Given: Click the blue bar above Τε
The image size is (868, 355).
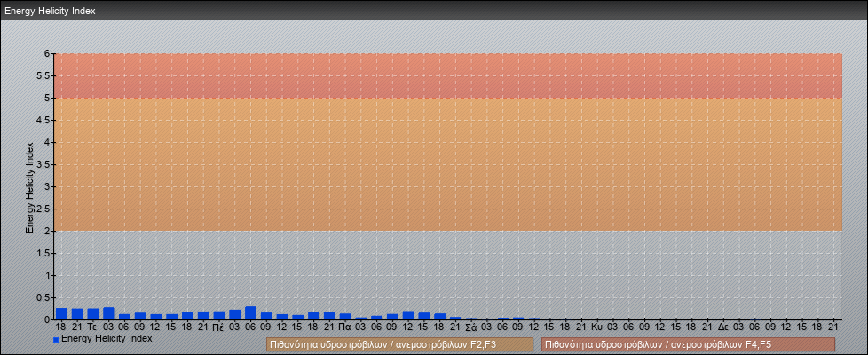Looking at the screenshot, I should (93, 314).
